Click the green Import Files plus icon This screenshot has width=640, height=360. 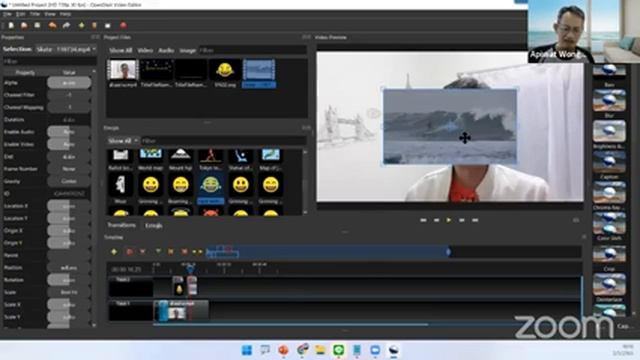click(81, 25)
